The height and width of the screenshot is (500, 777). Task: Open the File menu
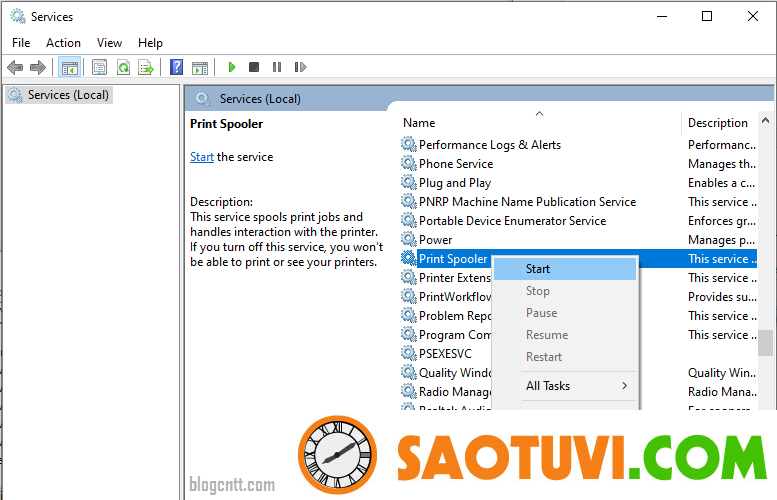coord(21,43)
